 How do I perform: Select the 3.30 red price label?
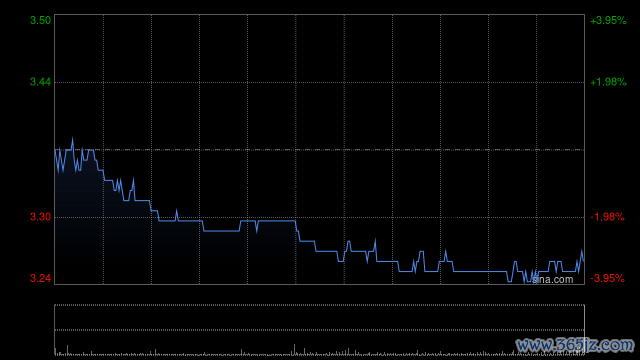pos(40,217)
